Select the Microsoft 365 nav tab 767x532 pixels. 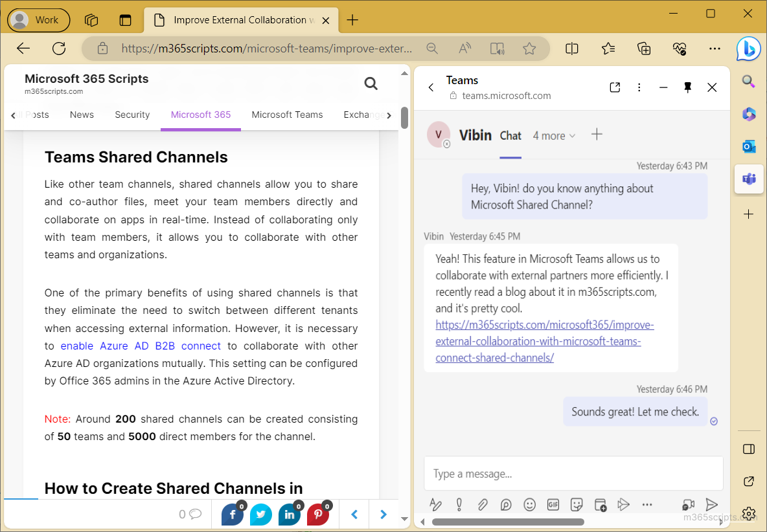[x=201, y=115]
